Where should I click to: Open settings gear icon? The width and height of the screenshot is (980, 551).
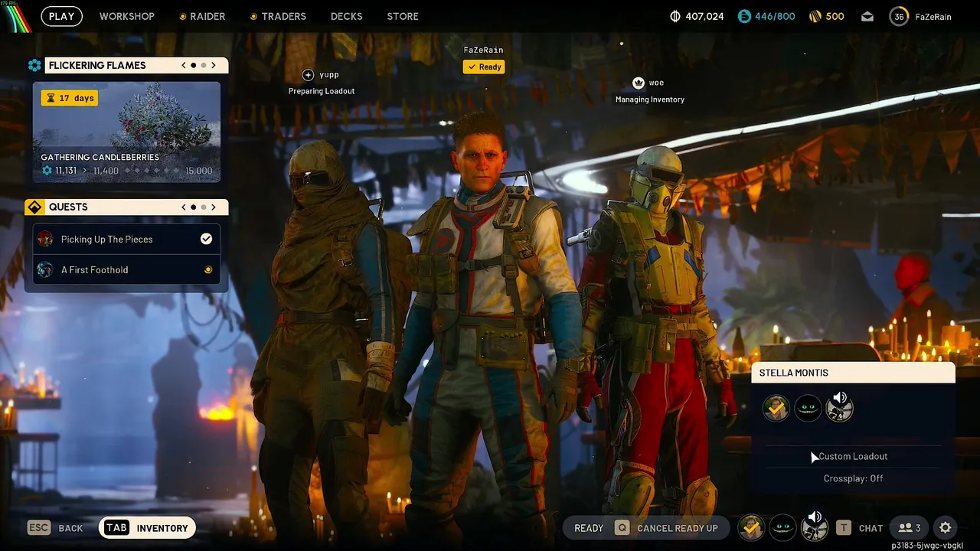pos(946,528)
